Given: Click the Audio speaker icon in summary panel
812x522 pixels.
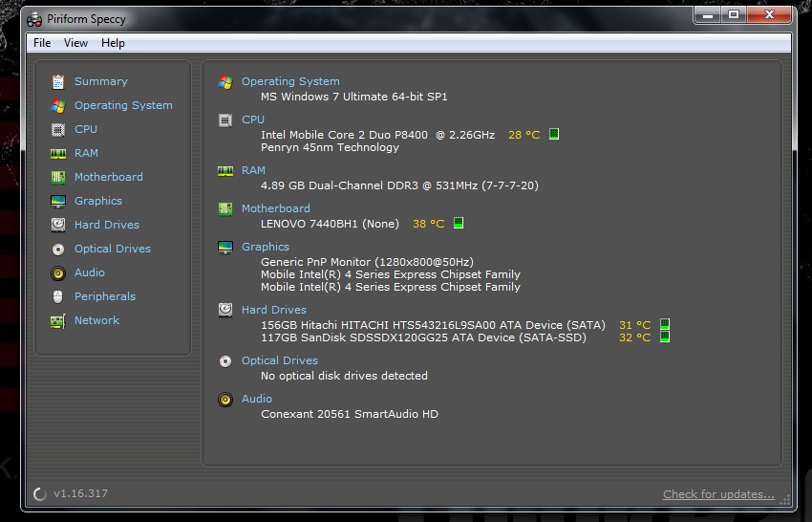Looking at the screenshot, I should [225, 400].
